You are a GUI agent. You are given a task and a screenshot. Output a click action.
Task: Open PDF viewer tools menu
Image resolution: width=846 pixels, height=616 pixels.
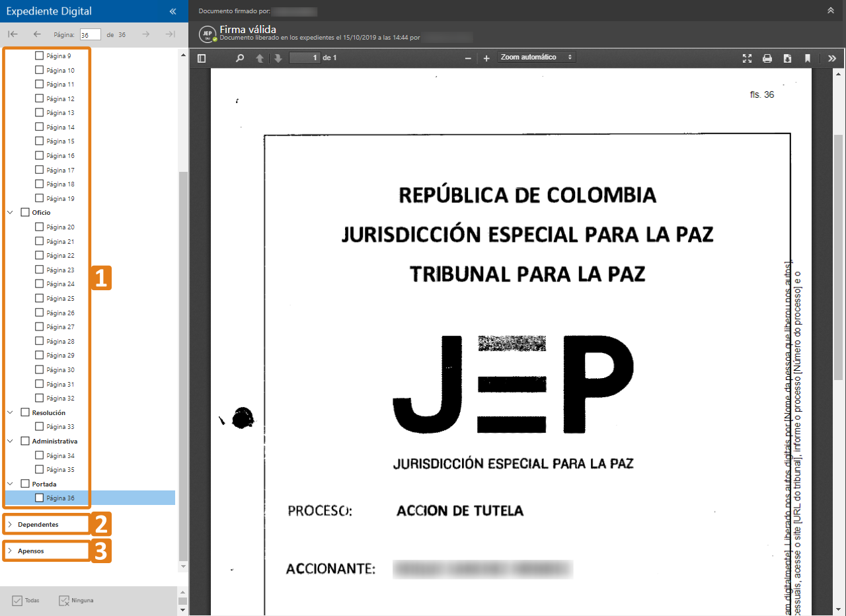832,58
